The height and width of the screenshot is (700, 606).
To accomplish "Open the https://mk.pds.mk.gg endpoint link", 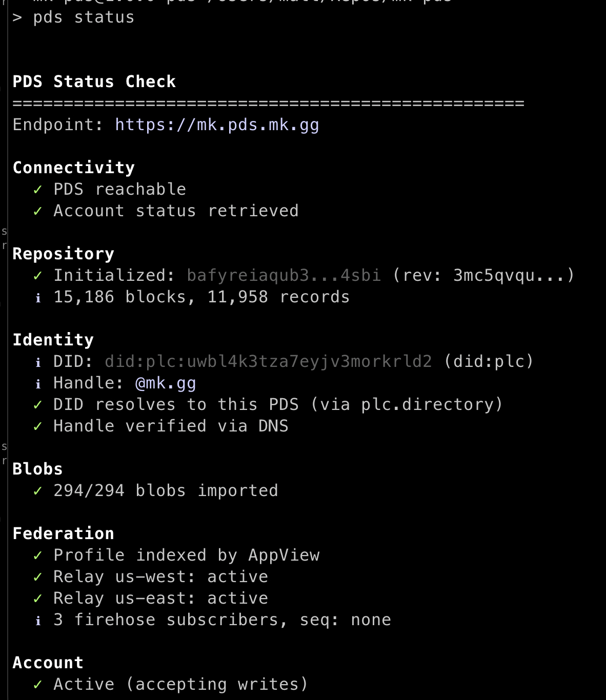I will click(217, 125).
